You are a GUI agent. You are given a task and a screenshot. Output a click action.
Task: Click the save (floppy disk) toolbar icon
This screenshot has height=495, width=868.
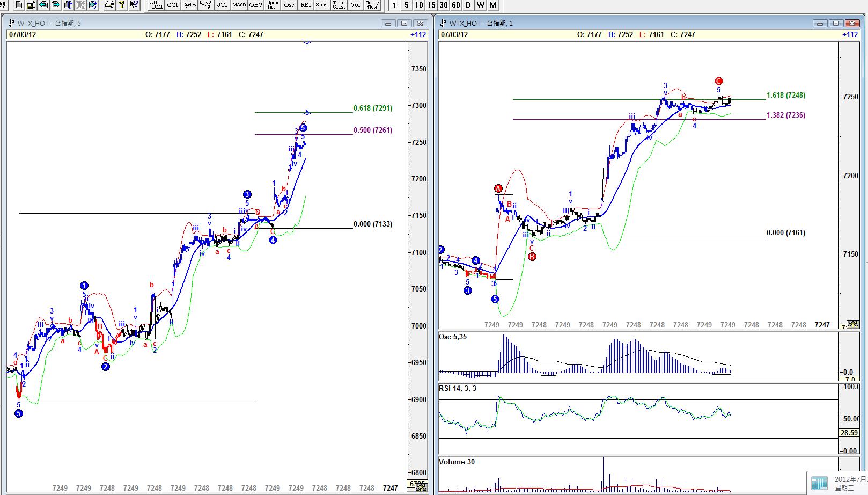tap(31, 4)
